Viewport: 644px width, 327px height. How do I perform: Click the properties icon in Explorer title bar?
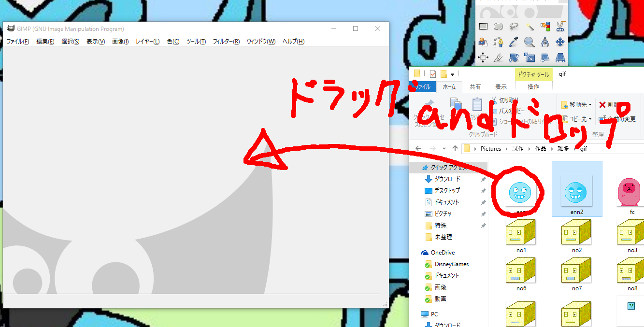point(432,74)
